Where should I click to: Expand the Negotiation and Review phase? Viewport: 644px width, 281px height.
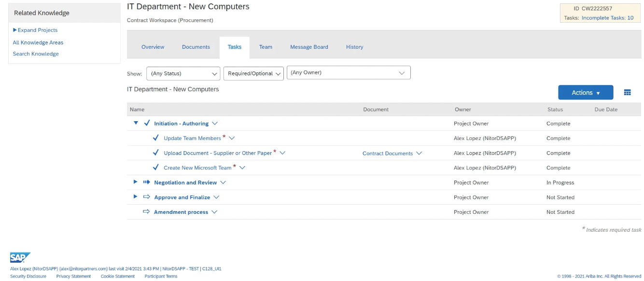136,183
